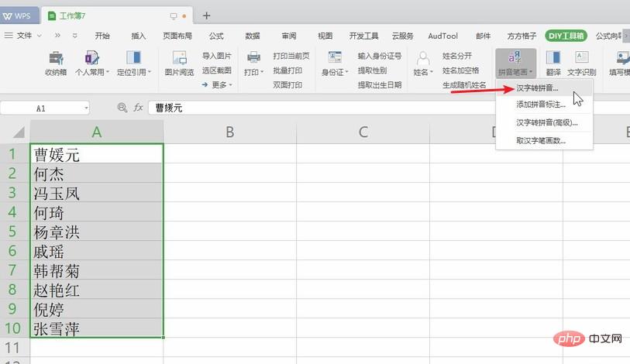This screenshot has height=364, width=630.
Task: Click the 图片阅览 picture viewer icon
Action: coord(179,63)
